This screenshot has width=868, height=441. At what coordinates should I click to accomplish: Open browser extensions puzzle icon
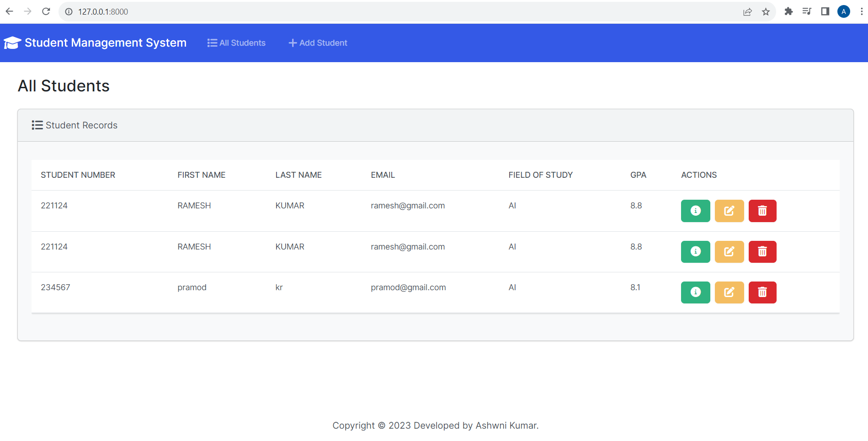tap(788, 11)
